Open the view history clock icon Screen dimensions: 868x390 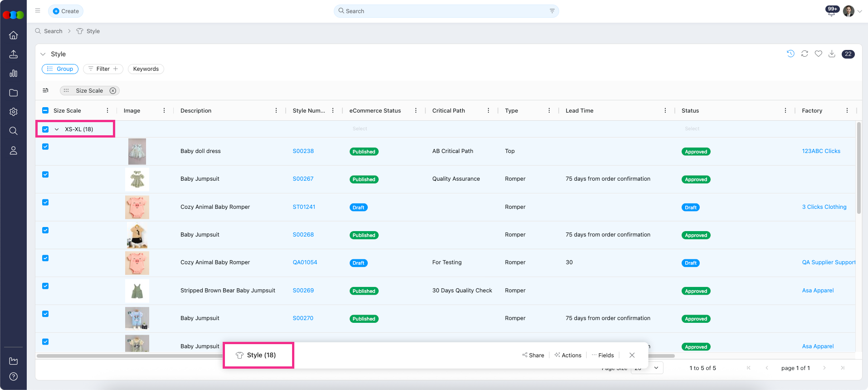790,54
